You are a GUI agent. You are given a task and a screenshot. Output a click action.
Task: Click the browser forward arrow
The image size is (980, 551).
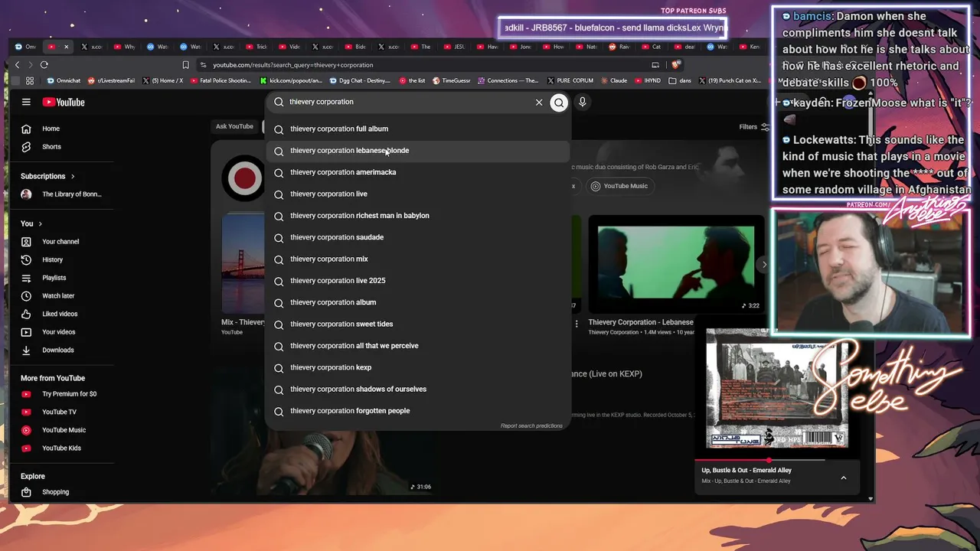[30, 65]
